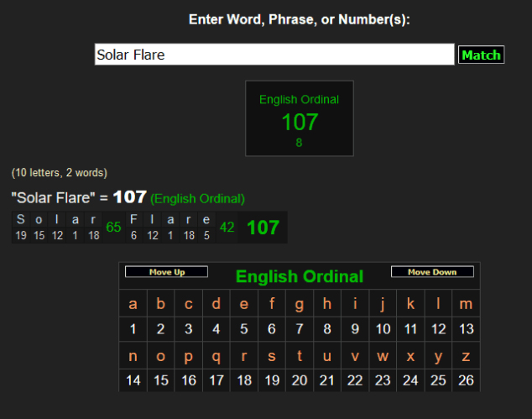Screen dimensions: 532x419
Task: Click the Solar word sum 65
Action: click(113, 227)
